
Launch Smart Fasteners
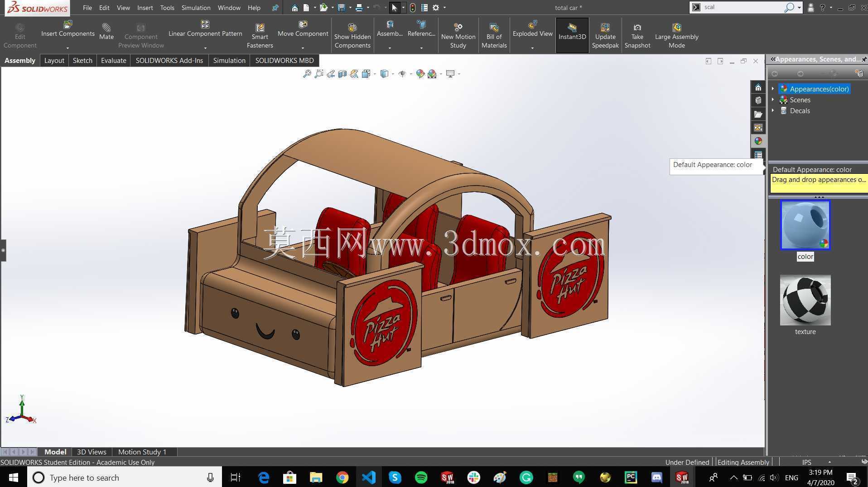(x=260, y=35)
